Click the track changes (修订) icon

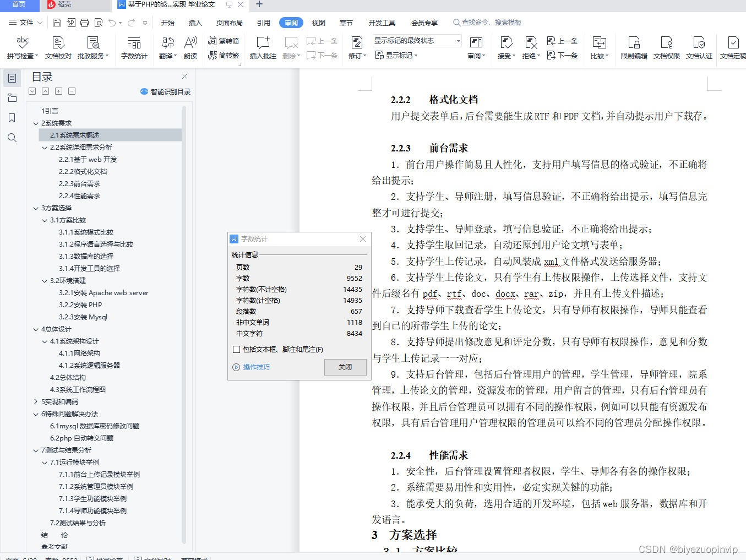click(357, 42)
